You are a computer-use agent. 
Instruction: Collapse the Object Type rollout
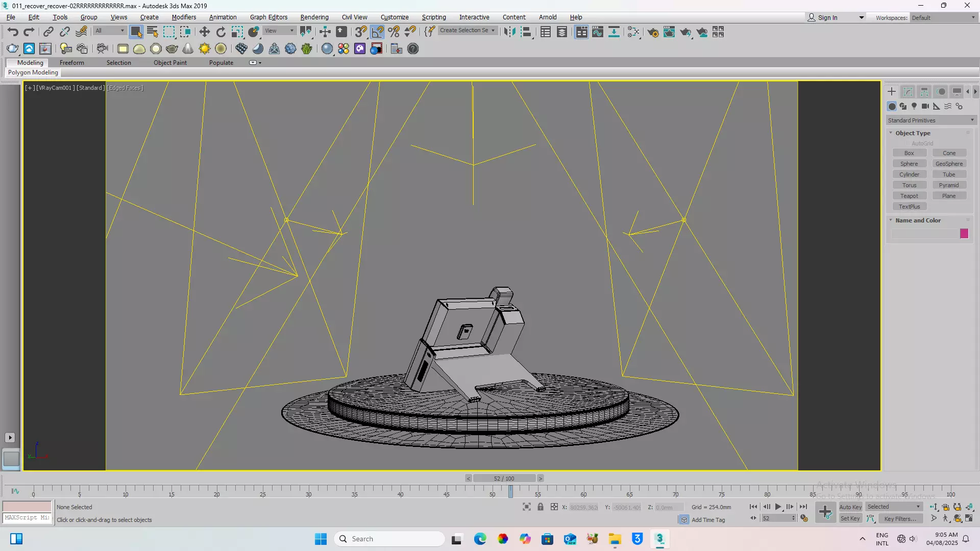[912, 133]
